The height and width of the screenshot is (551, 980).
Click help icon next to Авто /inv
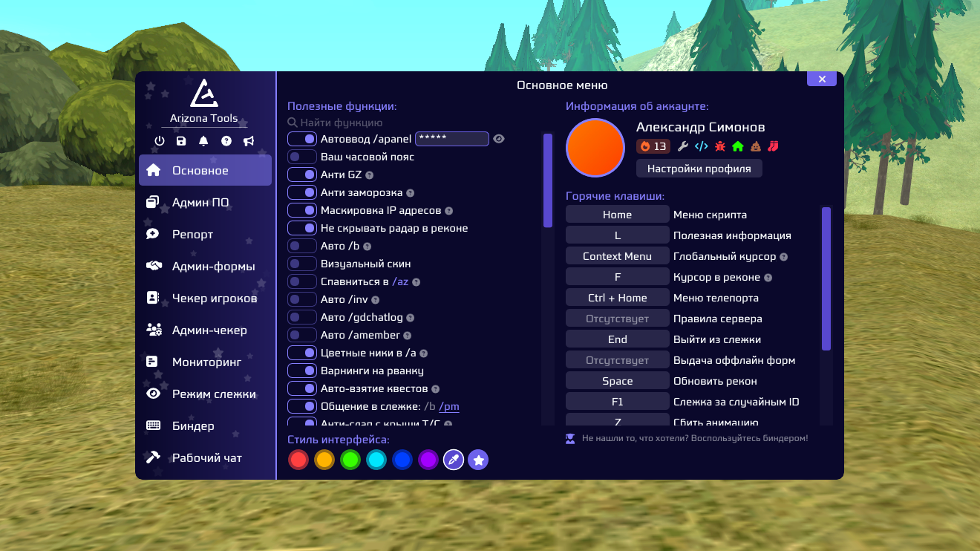(x=376, y=300)
